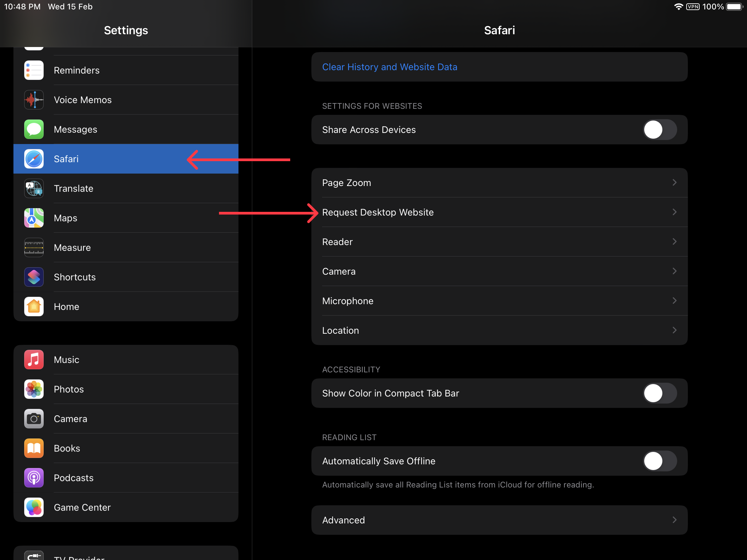
Task: Turn on Automatically Save Offline
Action: [659, 461]
